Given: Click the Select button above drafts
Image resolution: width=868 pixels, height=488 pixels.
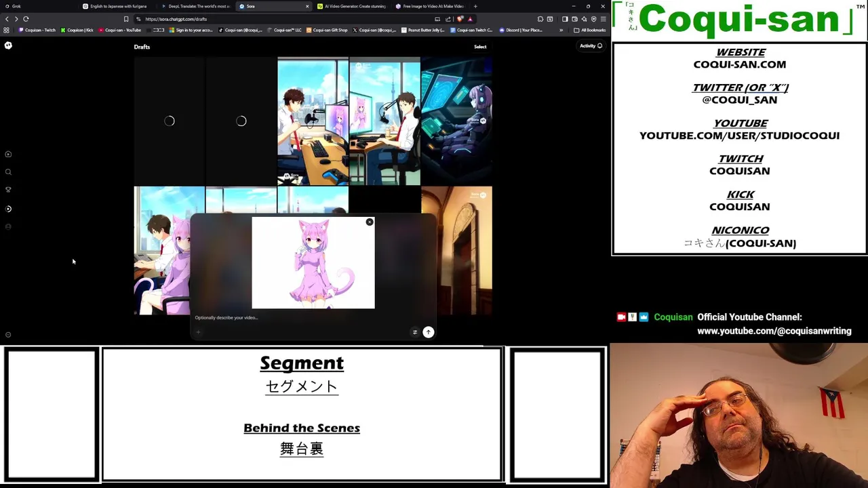Looking at the screenshot, I should click(480, 47).
